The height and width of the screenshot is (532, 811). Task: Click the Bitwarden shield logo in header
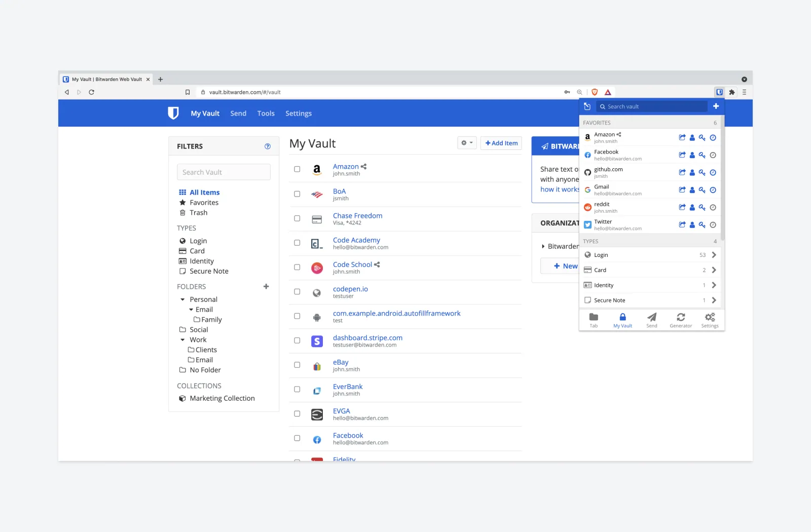[x=173, y=113]
